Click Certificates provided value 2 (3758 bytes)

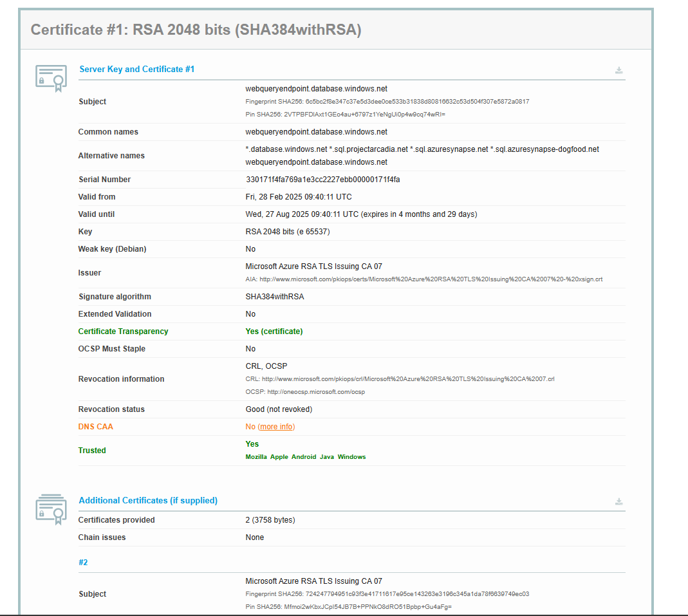click(270, 520)
